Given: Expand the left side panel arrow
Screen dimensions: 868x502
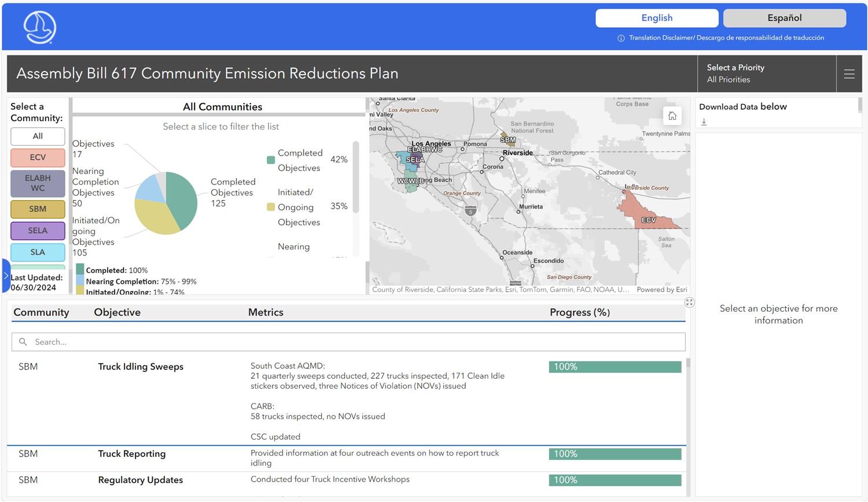Looking at the screenshot, I should pos(6,276).
